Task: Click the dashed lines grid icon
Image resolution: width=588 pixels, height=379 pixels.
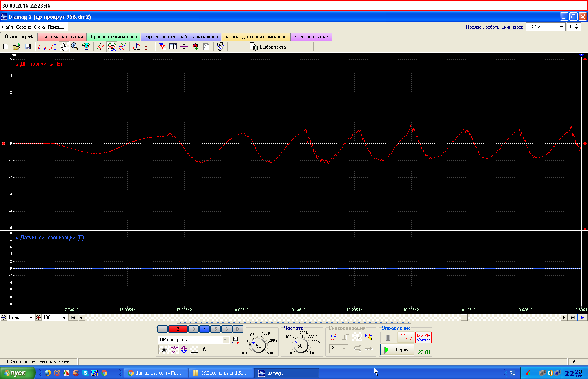Action: (x=194, y=350)
